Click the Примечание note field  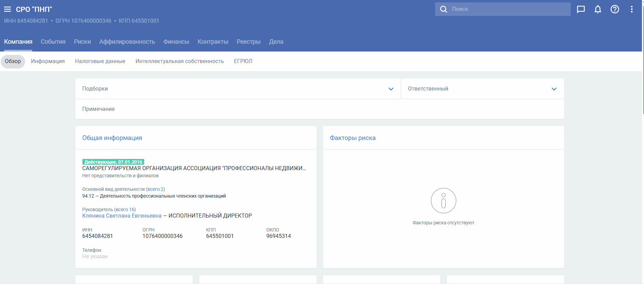pyautogui.click(x=319, y=109)
